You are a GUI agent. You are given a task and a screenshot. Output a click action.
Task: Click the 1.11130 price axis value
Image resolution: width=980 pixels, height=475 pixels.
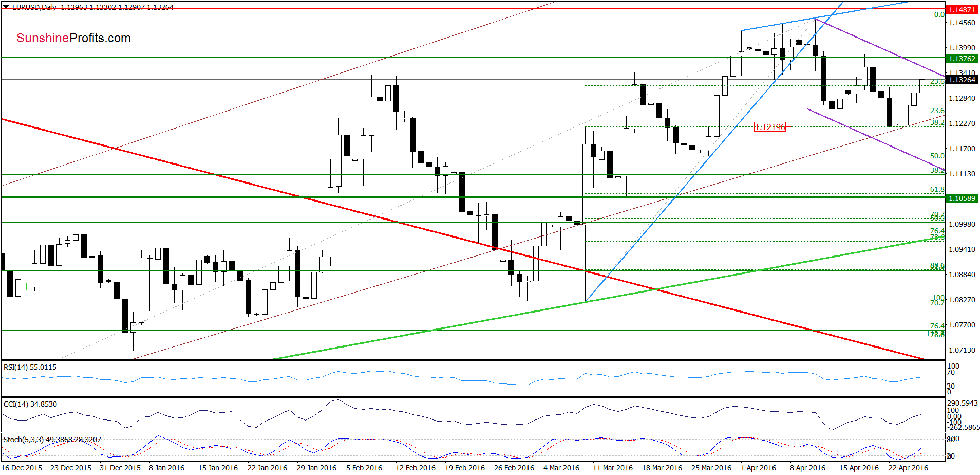coord(962,174)
